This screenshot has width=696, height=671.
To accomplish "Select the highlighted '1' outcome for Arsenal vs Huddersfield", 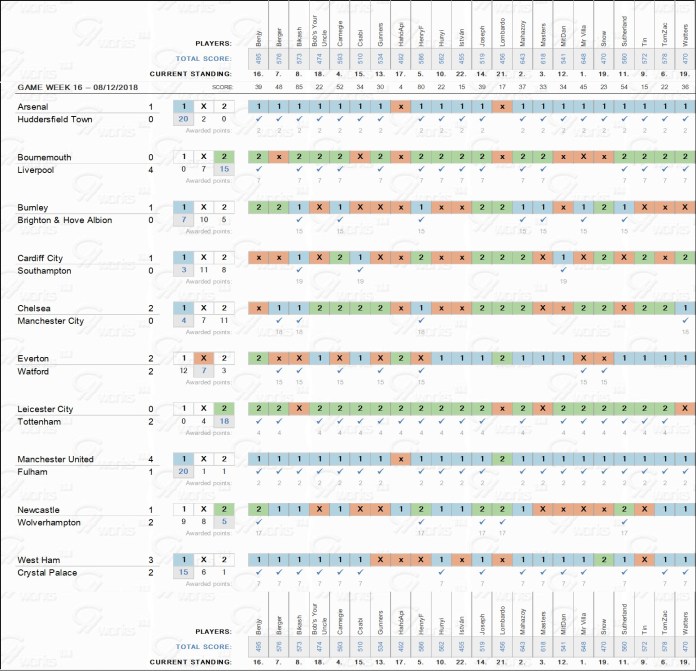I will coord(183,107).
